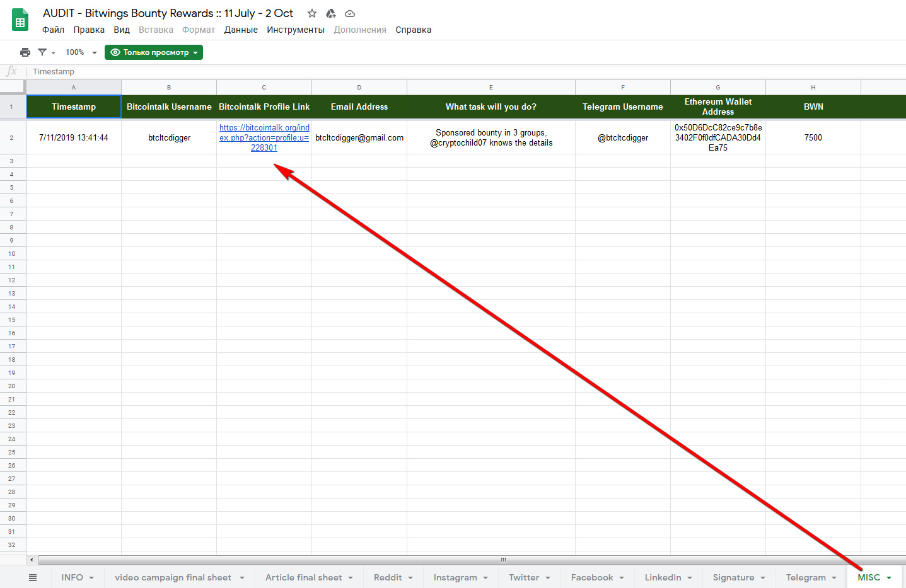906x588 pixels.
Task: Open the filter views dropdown arrow
Action: (54, 53)
